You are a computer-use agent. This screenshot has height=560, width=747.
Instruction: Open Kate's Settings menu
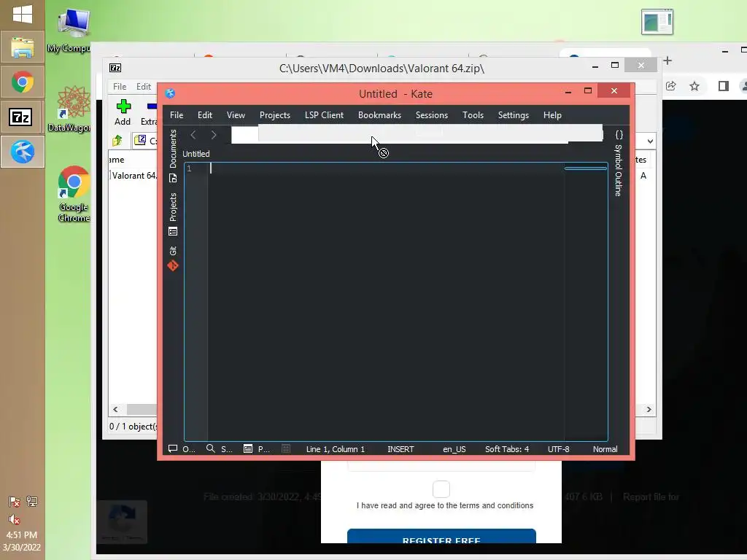[x=514, y=114]
